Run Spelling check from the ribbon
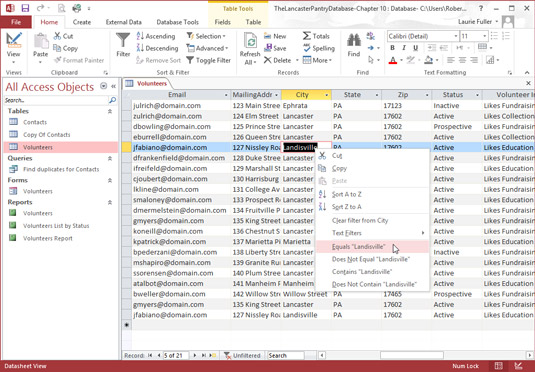Image resolution: width=535 pixels, height=372 pixels. [319, 48]
